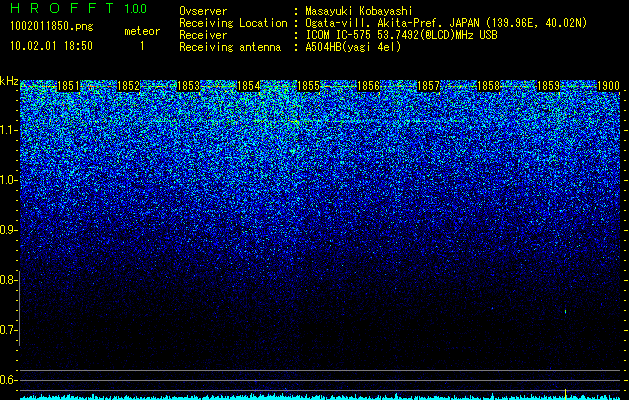Click the Receiving antenna label
The height and width of the screenshot is (400, 629).
pos(230,47)
